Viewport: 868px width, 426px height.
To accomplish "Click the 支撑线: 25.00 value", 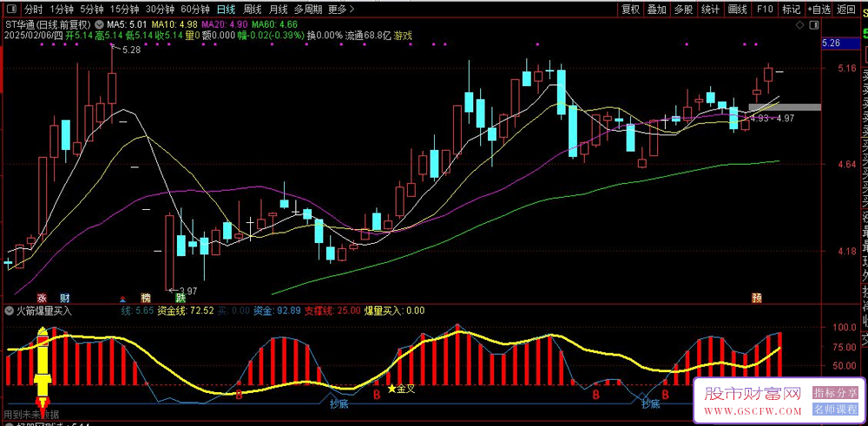I will click(x=331, y=311).
